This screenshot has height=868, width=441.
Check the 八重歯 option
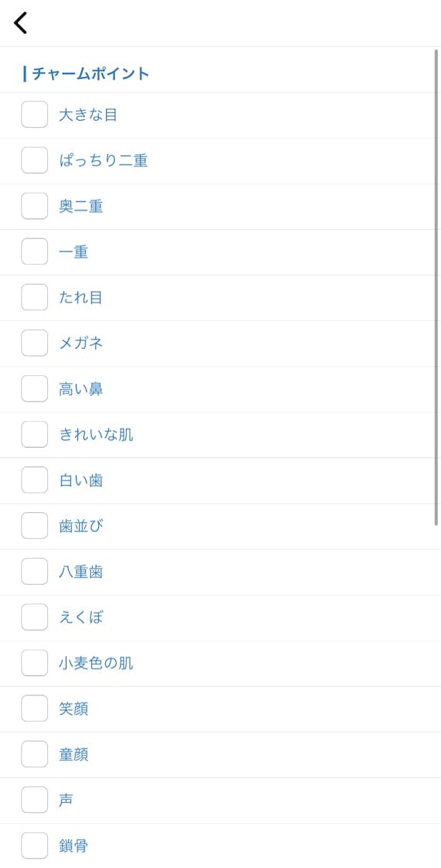[34, 571]
